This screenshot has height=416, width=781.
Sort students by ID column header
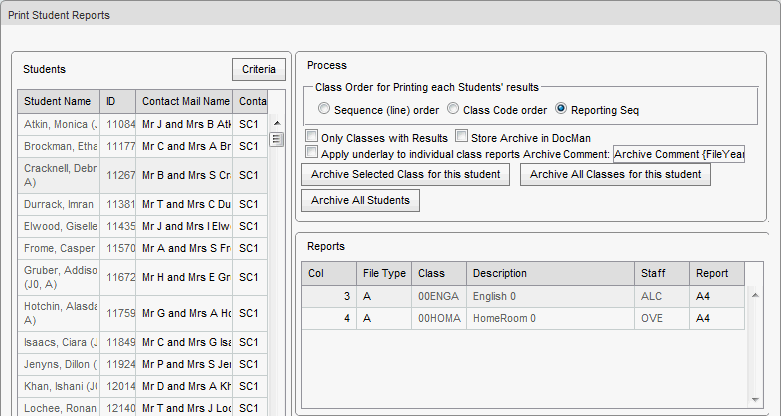pyautogui.click(x=118, y=102)
